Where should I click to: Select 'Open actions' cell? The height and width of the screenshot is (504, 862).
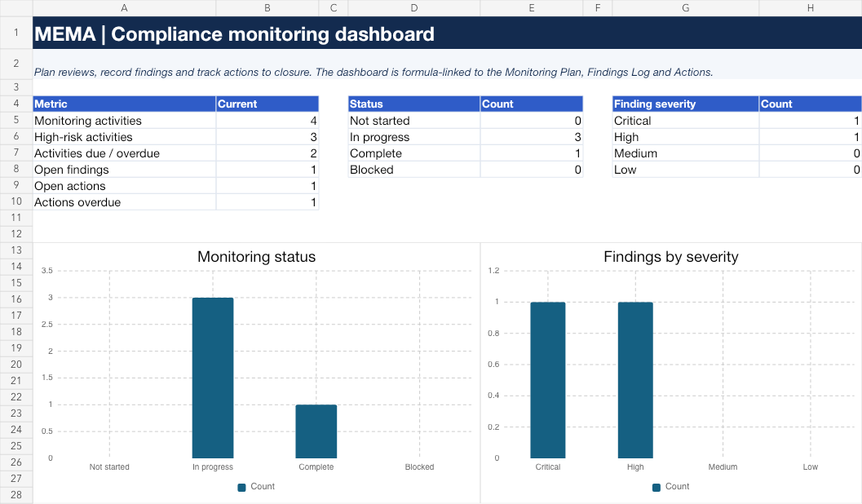point(124,186)
